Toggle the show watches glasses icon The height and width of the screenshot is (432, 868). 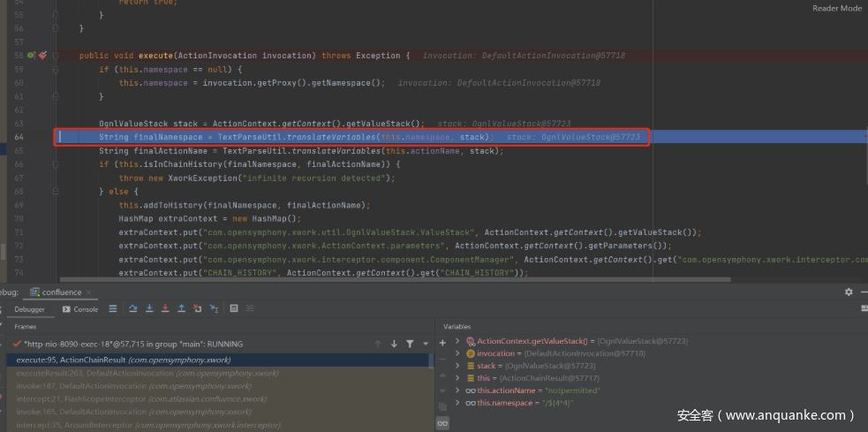coord(442,423)
